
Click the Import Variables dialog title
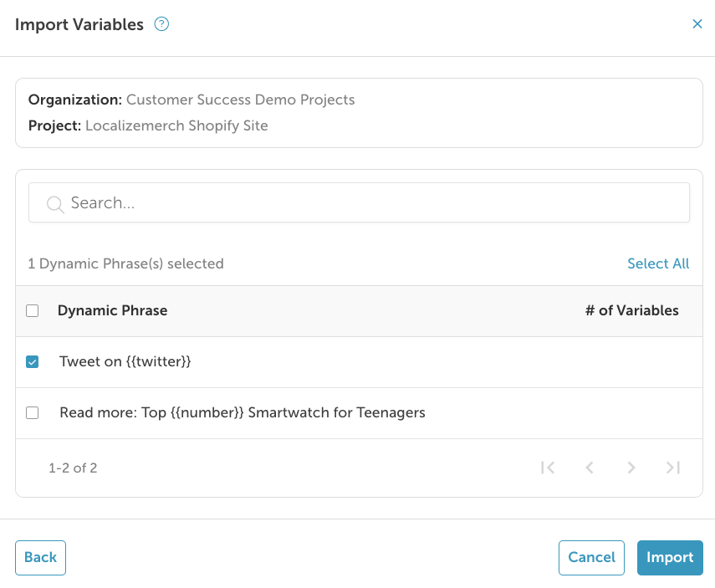pos(79,24)
